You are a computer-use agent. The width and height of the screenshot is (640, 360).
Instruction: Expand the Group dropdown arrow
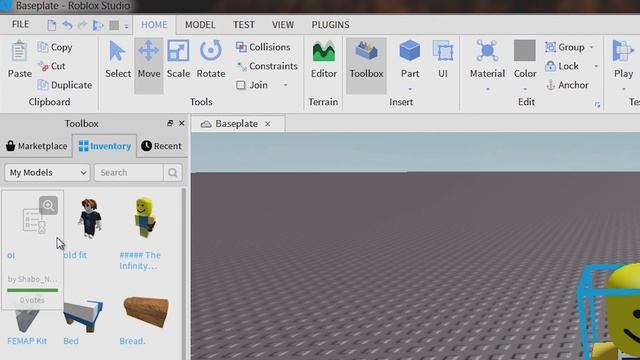[x=591, y=47]
